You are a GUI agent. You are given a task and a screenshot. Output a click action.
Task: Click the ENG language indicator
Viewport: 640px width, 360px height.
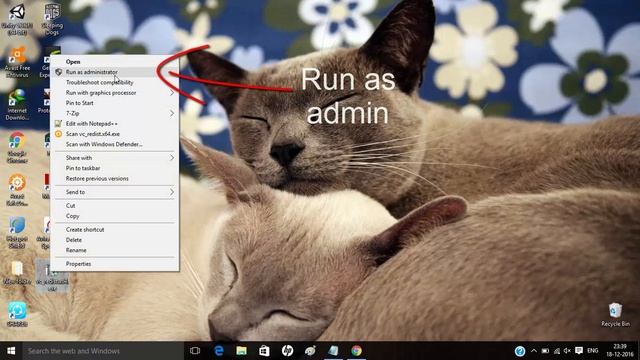(593, 351)
